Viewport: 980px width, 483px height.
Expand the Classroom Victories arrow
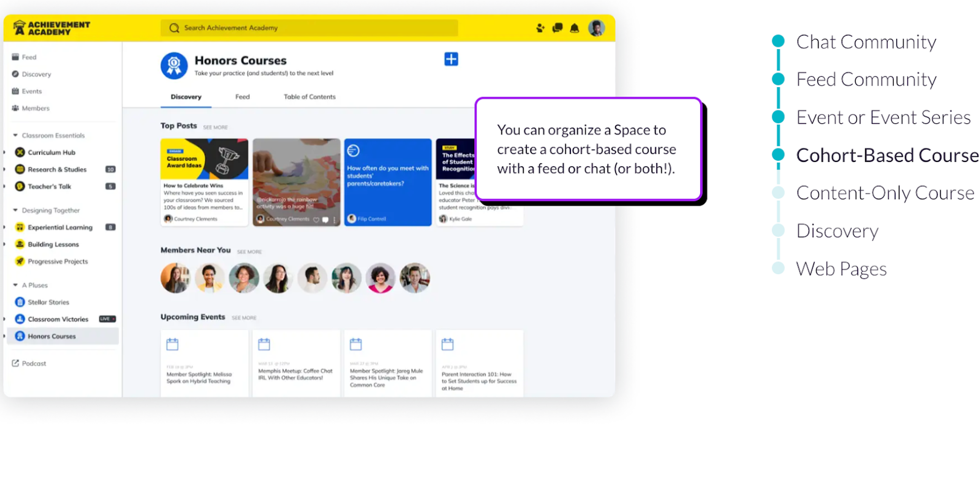pyautogui.click(x=4, y=319)
